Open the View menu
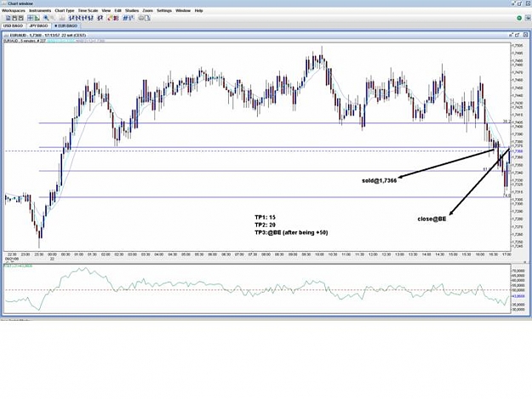 point(106,10)
